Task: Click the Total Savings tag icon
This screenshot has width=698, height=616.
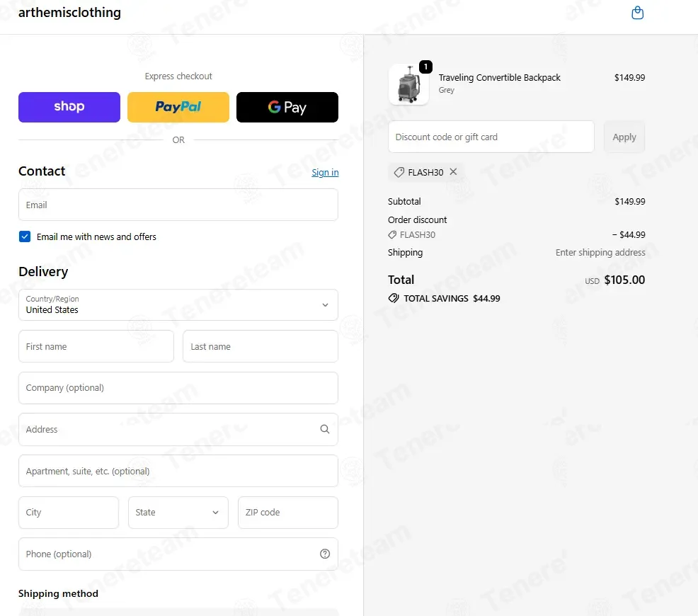Action: [x=394, y=298]
